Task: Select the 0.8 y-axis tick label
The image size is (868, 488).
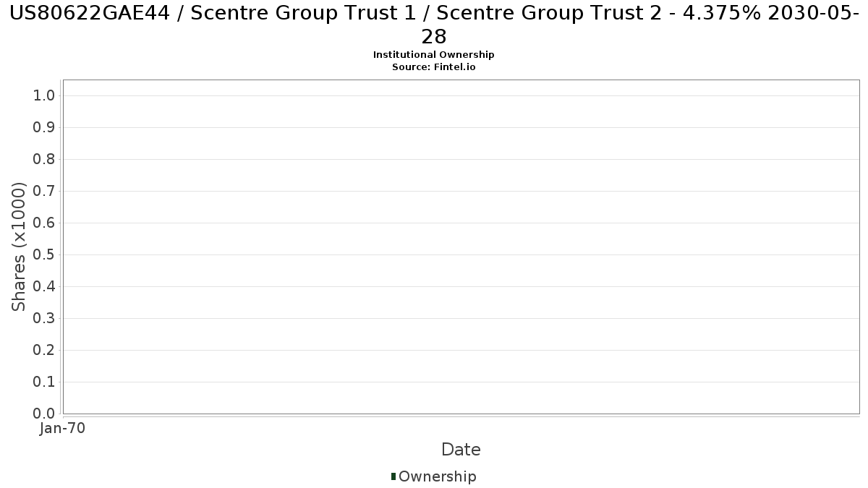Action: [x=44, y=160]
